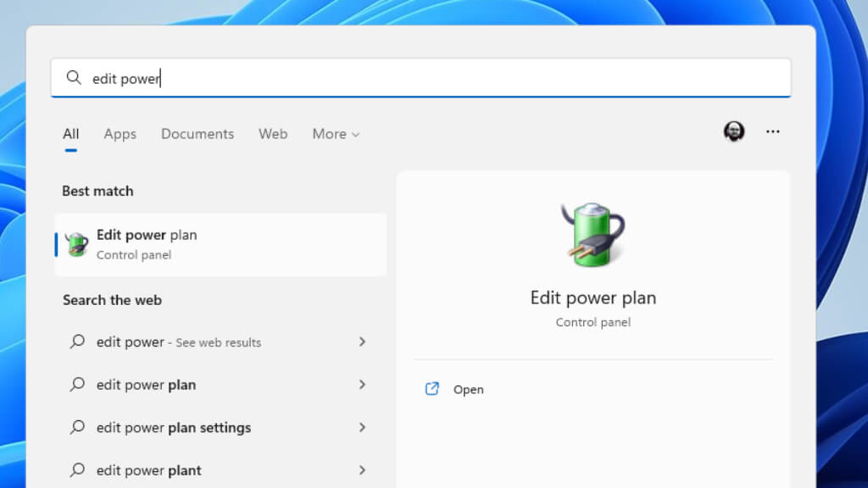Expand chevron for 'edit power plan' suggestion

click(362, 385)
